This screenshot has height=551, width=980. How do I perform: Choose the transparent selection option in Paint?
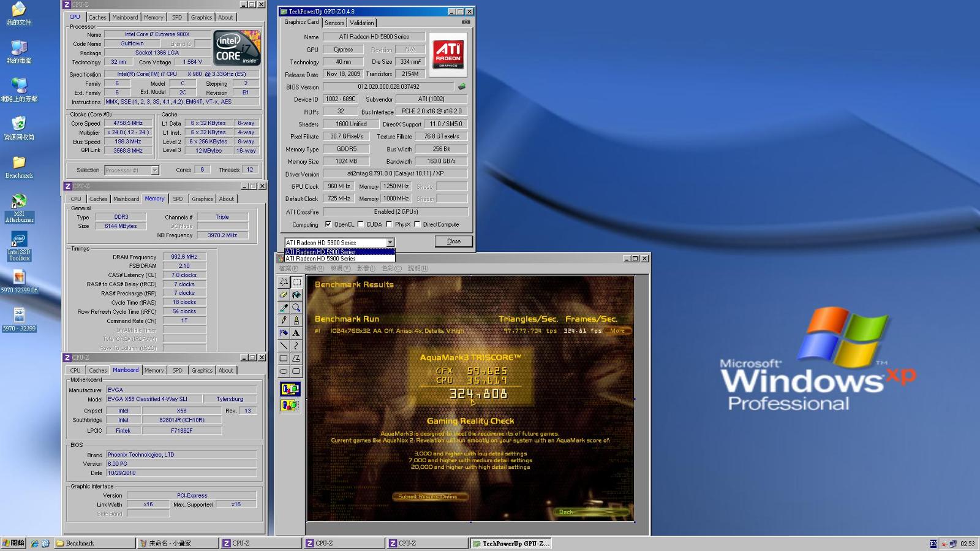(290, 405)
